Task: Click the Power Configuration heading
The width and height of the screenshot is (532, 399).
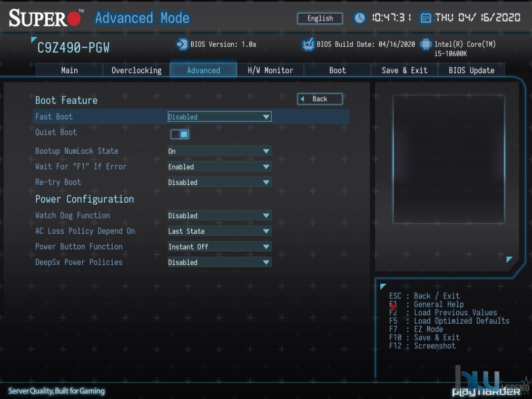Action: point(84,199)
